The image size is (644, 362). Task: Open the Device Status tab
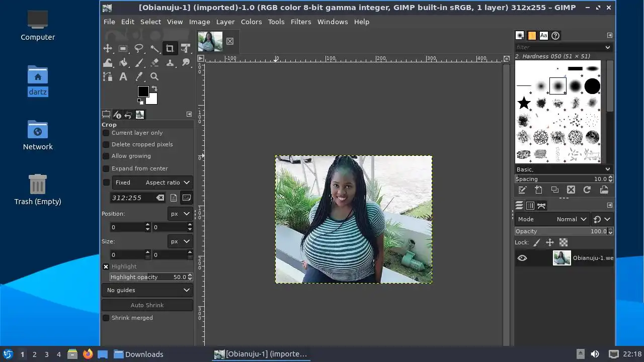tap(117, 115)
